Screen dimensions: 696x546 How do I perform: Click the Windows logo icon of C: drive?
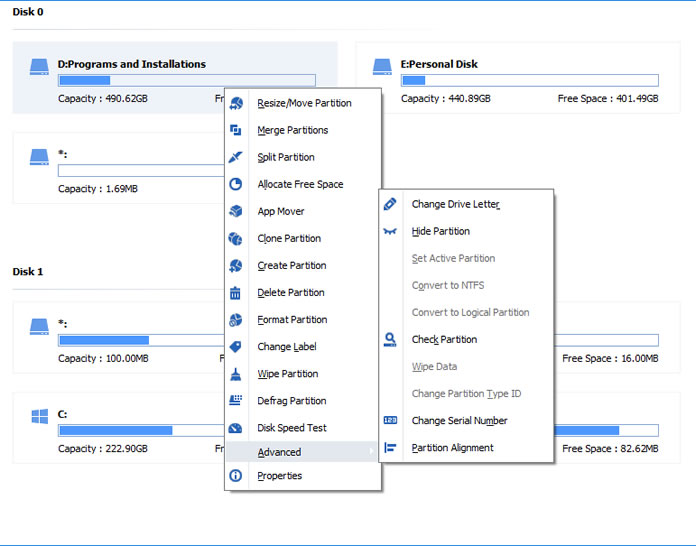point(40,416)
